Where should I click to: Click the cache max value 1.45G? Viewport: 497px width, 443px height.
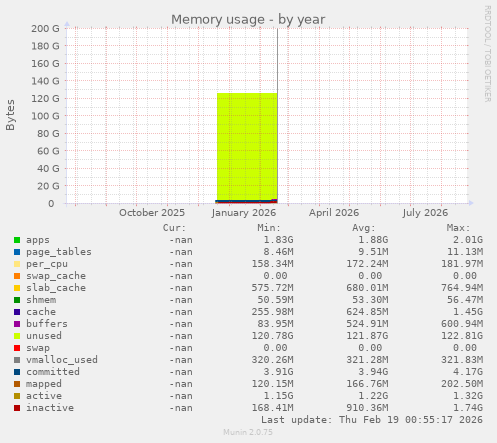(x=468, y=312)
